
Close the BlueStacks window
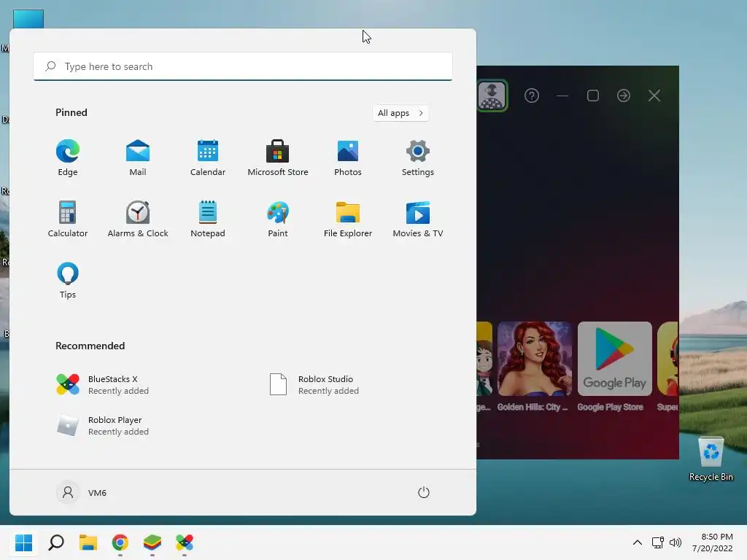[654, 96]
